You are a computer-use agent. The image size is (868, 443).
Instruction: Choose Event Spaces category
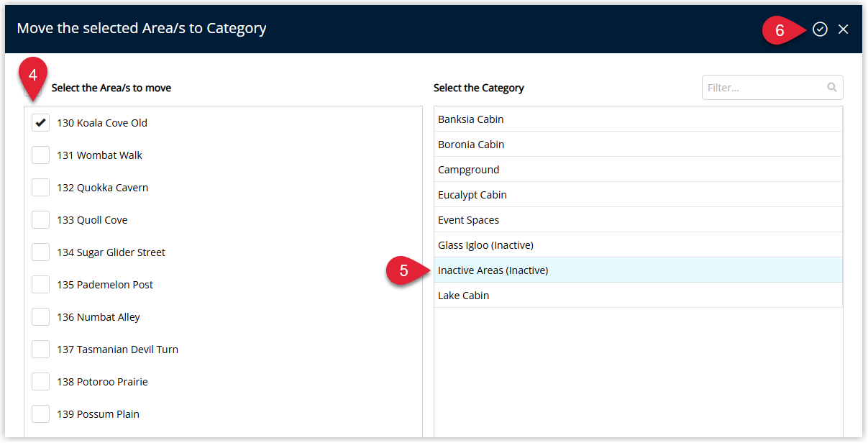638,220
